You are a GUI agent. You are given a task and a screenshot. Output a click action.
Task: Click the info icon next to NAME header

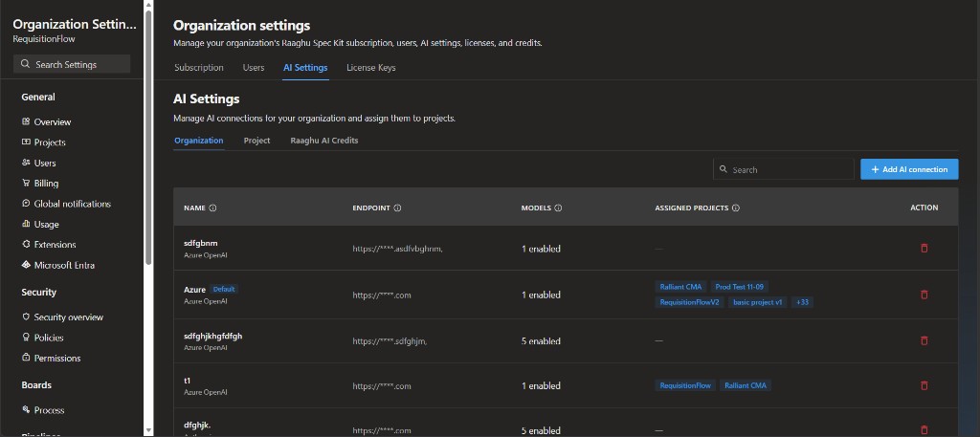212,208
